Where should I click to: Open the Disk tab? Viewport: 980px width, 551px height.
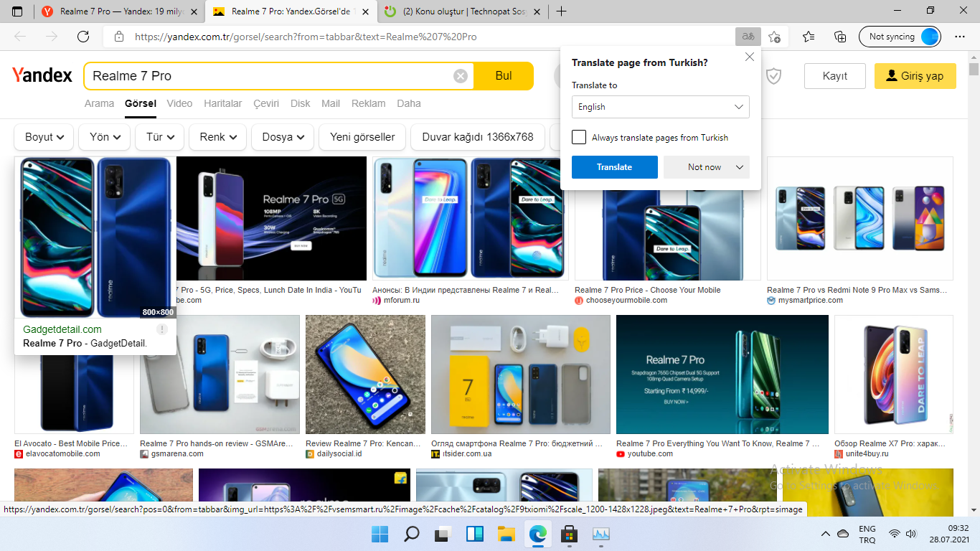[x=300, y=103]
